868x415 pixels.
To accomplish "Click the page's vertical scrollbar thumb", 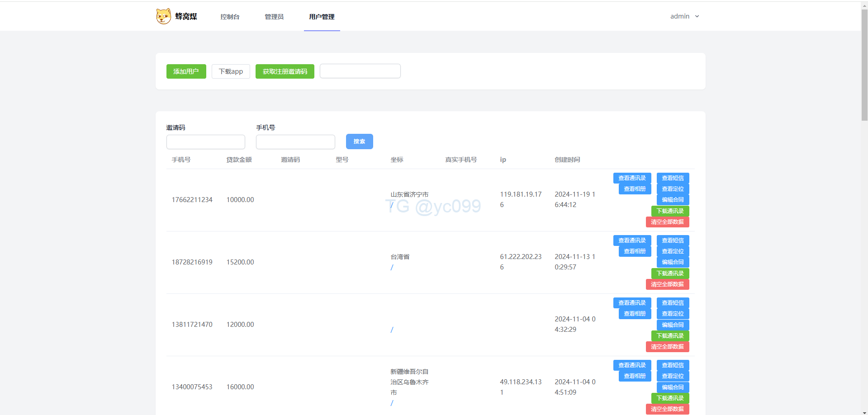I will (864, 63).
